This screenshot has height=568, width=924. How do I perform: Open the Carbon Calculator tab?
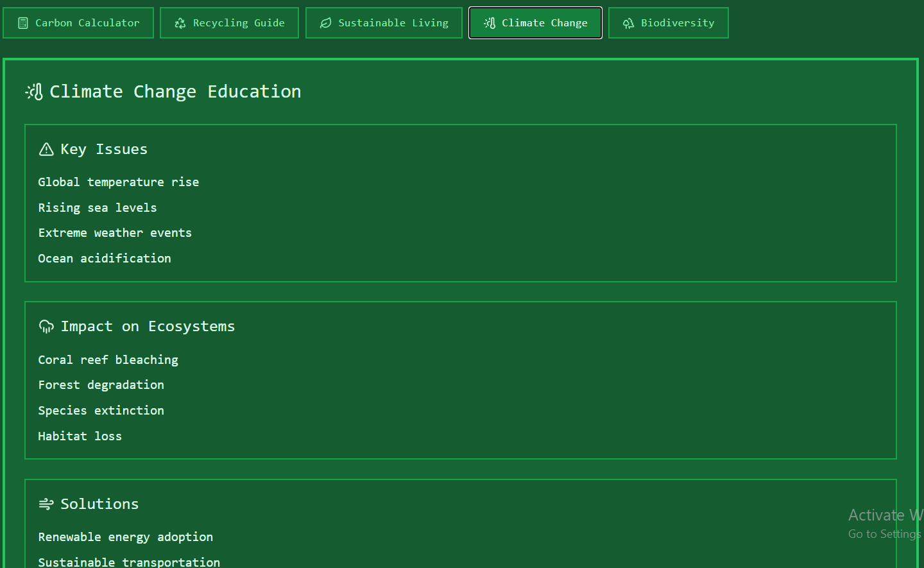[78, 23]
